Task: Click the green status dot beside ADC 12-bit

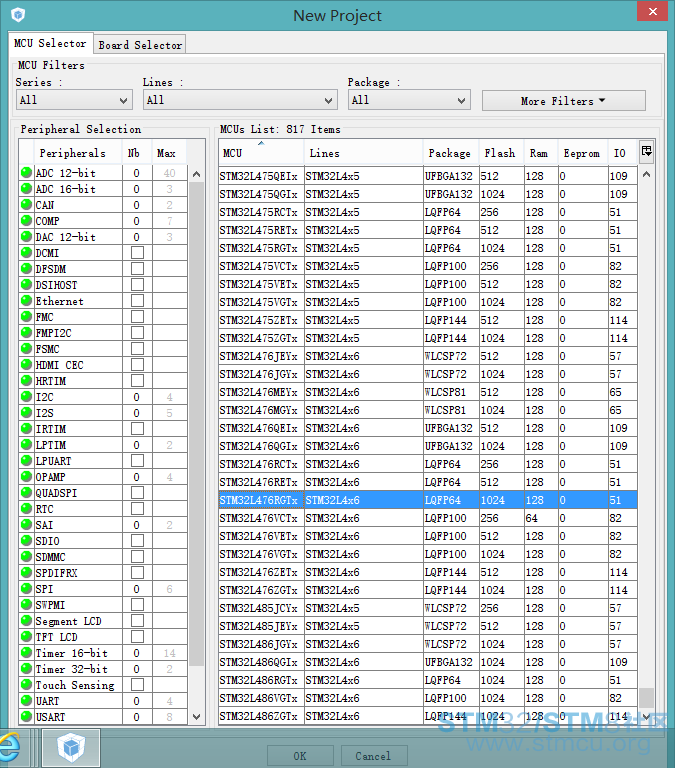Action: coord(26,172)
